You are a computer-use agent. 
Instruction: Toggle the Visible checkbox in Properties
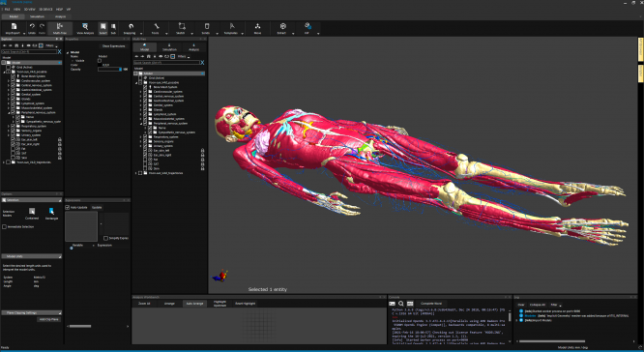pyautogui.click(x=100, y=60)
